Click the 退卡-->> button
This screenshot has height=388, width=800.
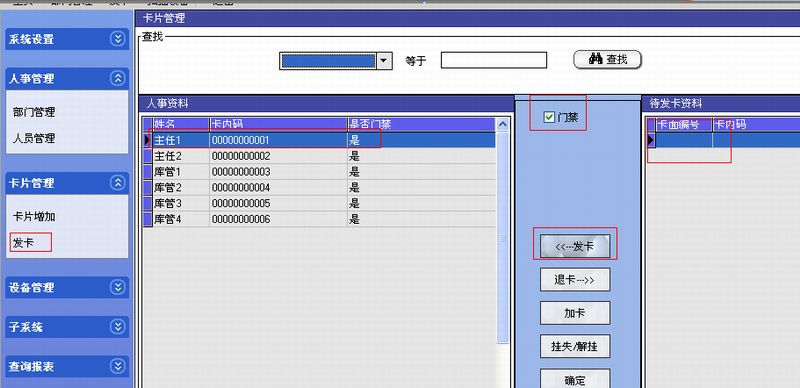click(575, 280)
